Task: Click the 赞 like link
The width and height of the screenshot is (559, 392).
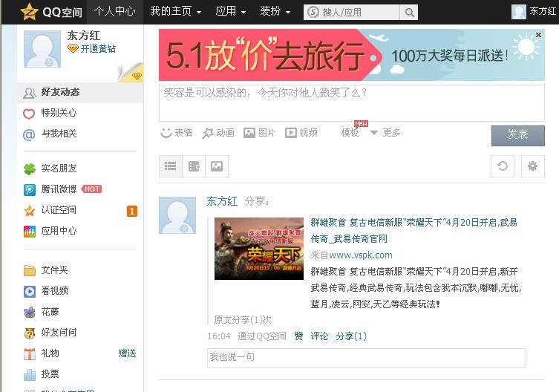Action: 298,336
